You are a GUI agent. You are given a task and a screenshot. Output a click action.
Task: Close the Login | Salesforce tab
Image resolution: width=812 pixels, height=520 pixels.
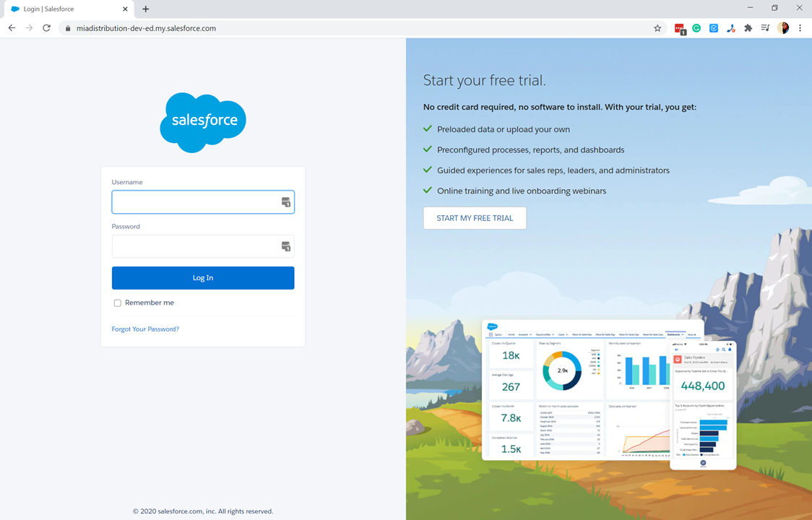tap(125, 9)
